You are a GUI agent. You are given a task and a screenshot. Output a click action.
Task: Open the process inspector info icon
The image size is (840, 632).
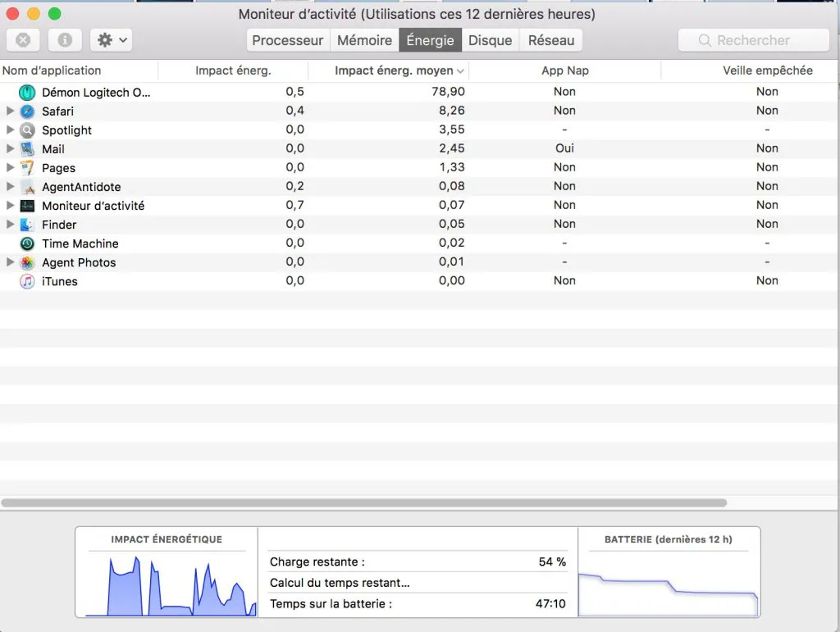click(64, 39)
